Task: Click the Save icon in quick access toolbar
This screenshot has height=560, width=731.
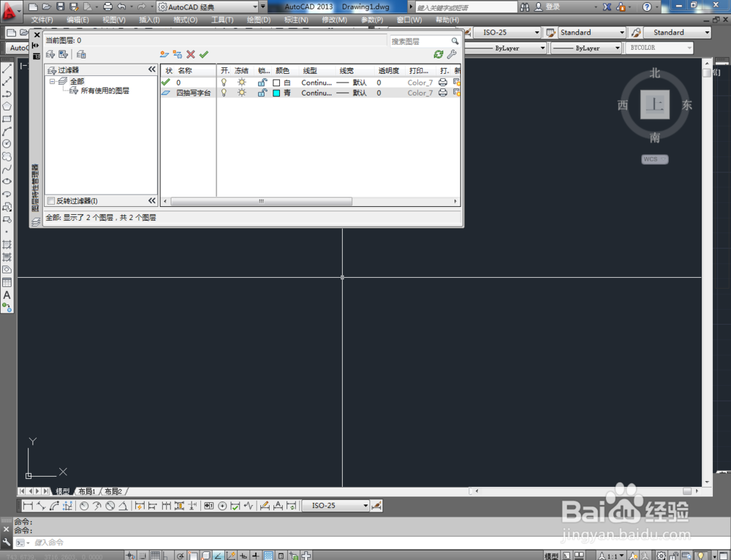Action: pos(60,7)
